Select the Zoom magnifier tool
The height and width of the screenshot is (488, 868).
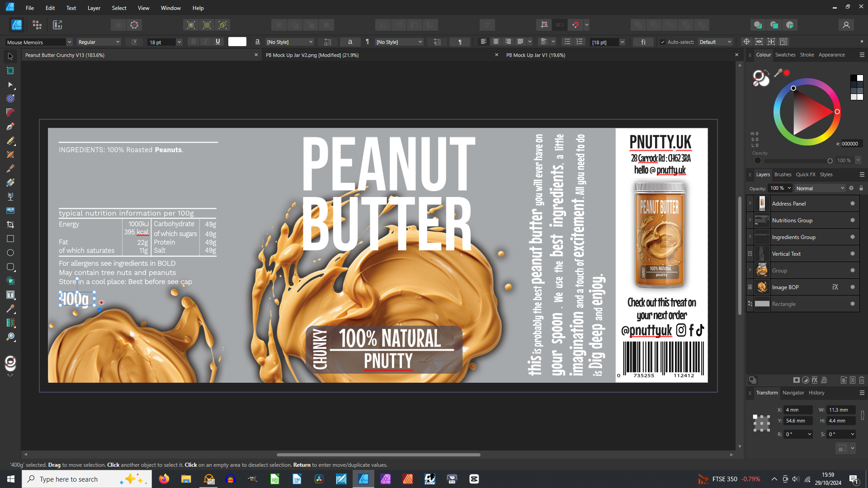10,337
